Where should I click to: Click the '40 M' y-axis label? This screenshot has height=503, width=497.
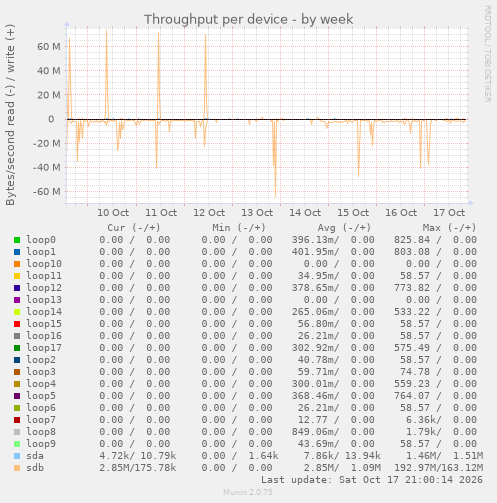pos(49,71)
